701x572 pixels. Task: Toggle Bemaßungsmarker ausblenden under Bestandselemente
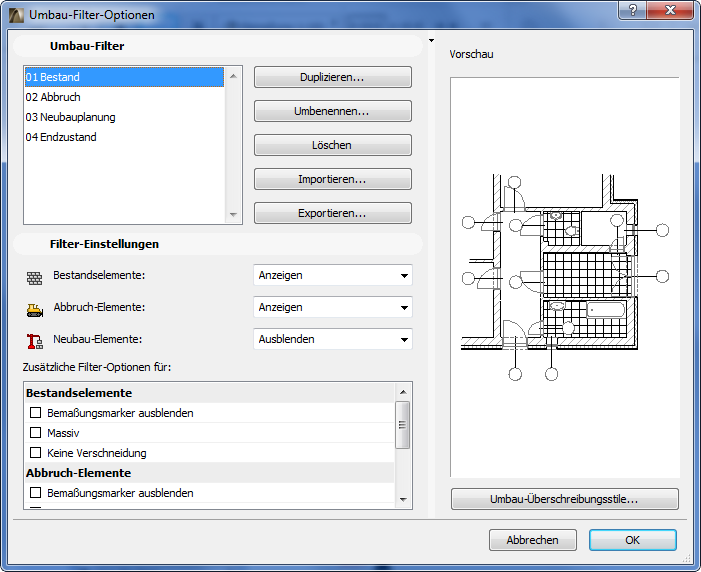(35, 412)
